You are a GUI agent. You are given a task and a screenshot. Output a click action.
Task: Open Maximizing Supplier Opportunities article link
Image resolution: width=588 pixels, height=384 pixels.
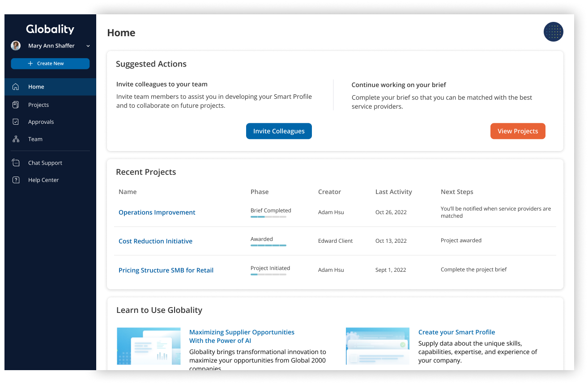[x=242, y=336]
